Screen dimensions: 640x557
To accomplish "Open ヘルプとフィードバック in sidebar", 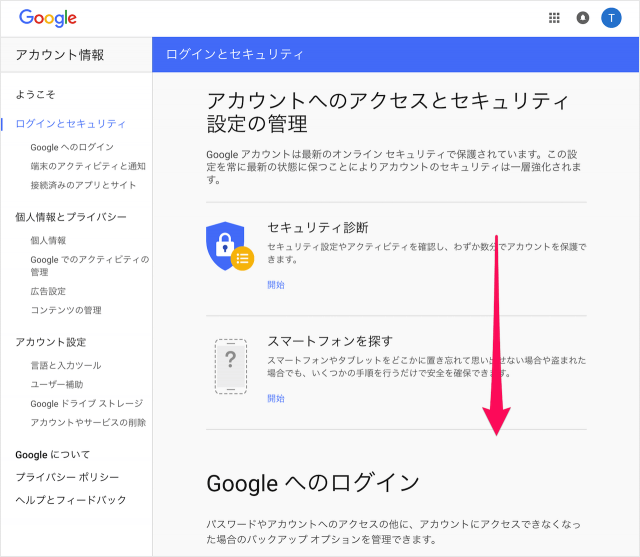I will tap(71, 500).
